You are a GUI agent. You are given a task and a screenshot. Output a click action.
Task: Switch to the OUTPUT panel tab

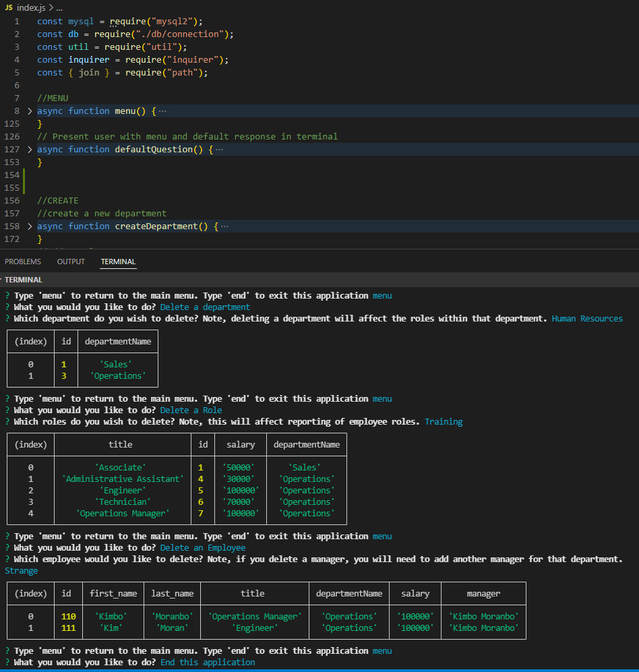71,262
